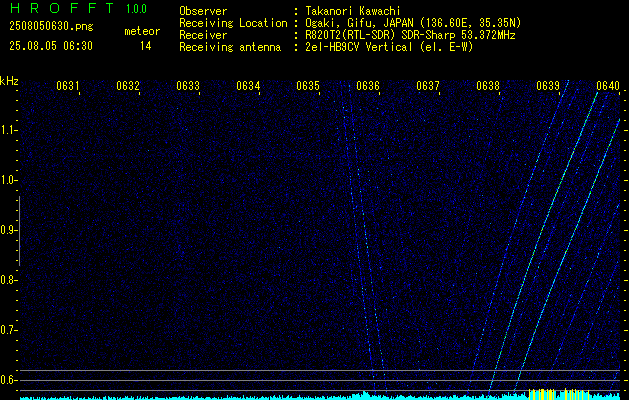Click the kHz axis unit label
629x400 pixels.
coord(9,81)
